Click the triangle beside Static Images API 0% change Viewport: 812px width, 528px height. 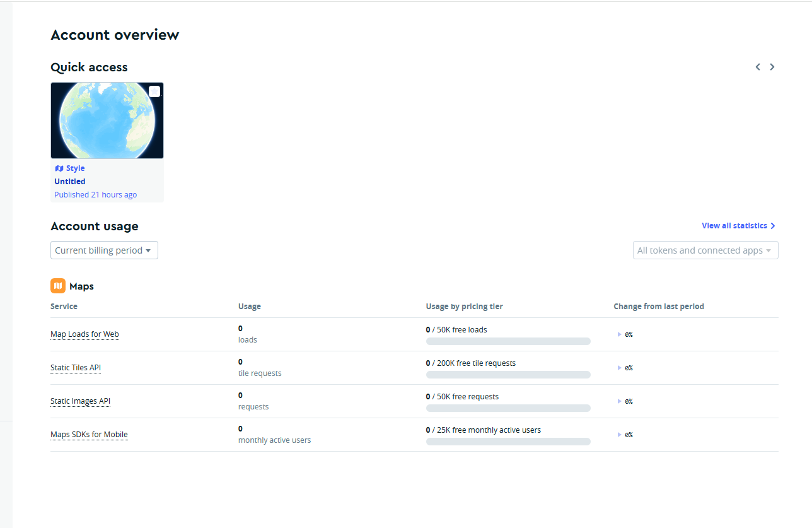point(618,401)
